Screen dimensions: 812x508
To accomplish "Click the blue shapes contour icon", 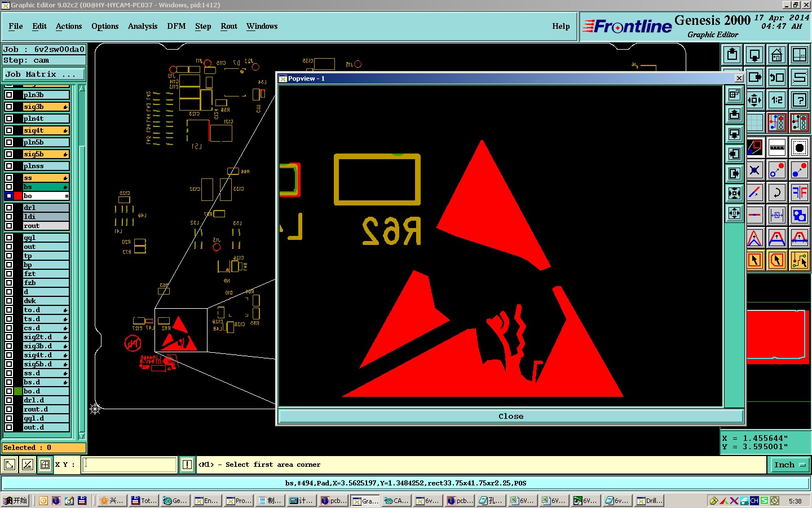I will [x=800, y=215].
